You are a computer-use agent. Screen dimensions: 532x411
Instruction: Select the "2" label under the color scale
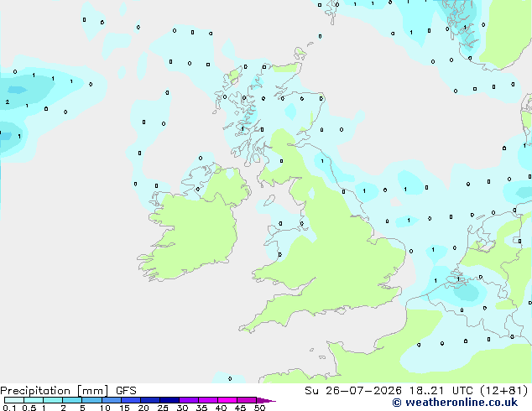click(x=63, y=408)
